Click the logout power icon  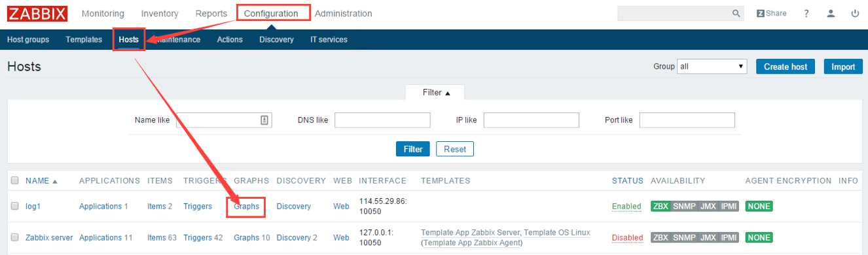click(855, 13)
